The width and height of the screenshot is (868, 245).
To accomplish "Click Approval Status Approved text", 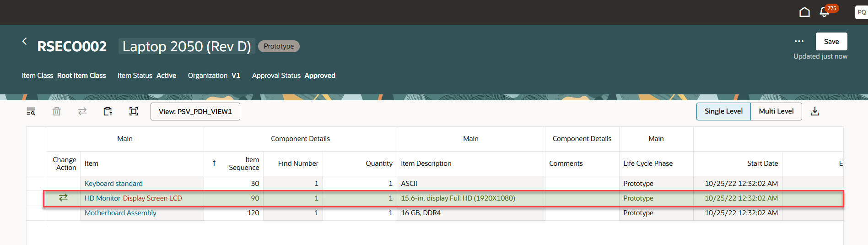I will [293, 76].
